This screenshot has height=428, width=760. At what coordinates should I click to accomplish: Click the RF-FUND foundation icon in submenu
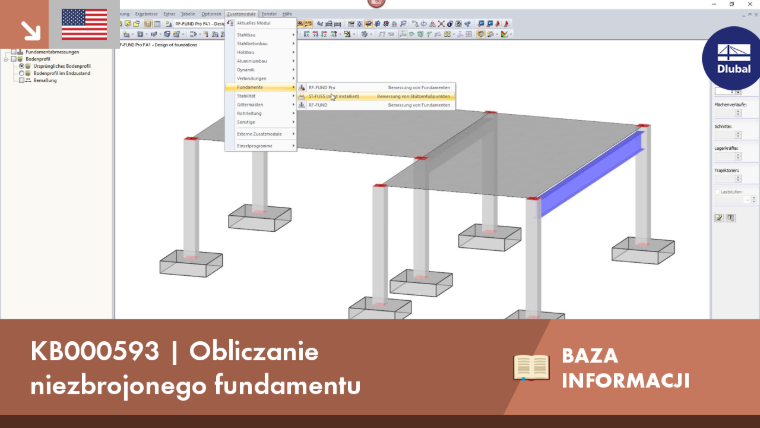302,105
